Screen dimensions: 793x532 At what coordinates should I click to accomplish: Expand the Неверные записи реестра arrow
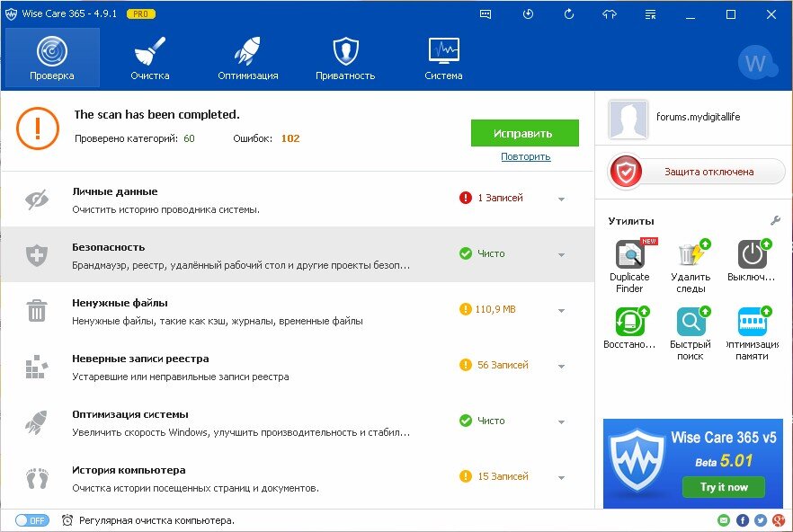coord(561,366)
